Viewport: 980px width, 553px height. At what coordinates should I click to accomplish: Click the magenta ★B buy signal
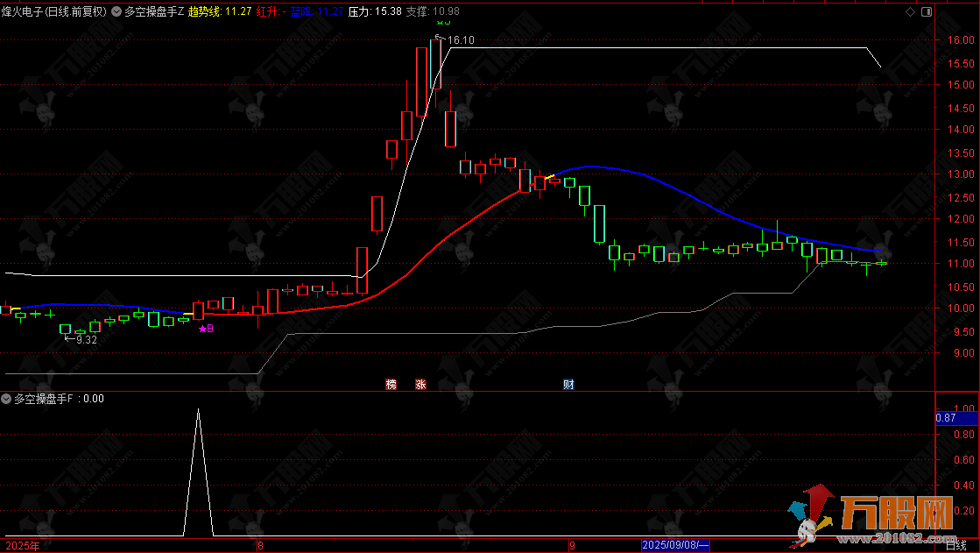(207, 329)
